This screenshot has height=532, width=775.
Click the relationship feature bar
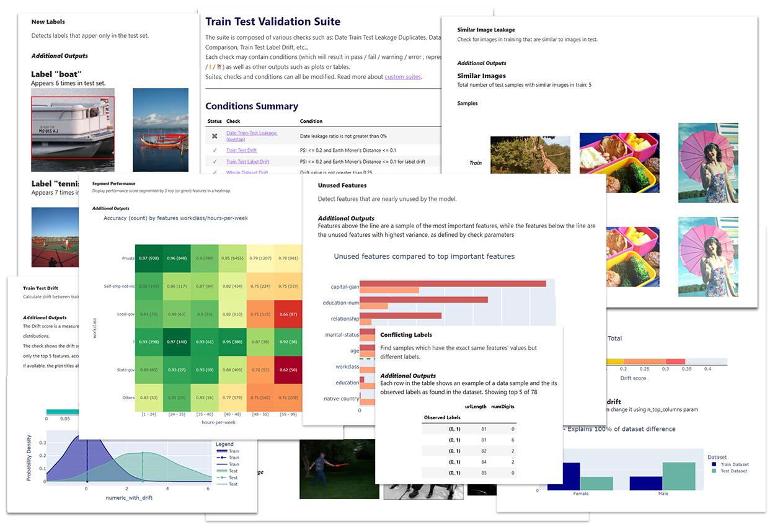tap(401, 316)
